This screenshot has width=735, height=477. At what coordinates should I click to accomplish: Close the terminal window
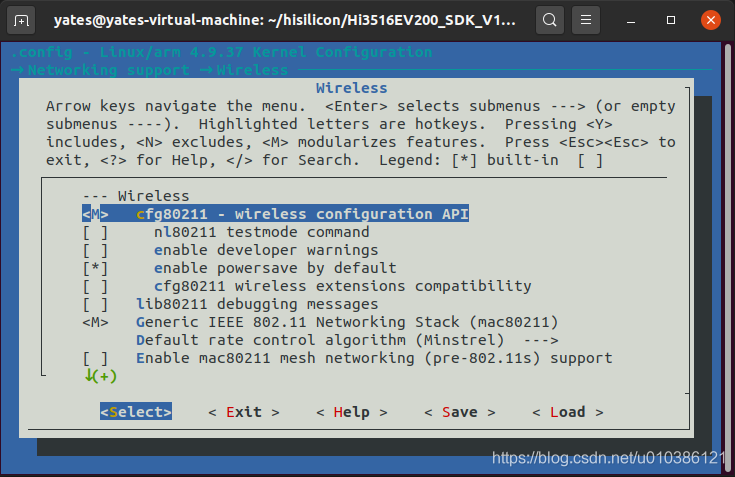click(711, 20)
